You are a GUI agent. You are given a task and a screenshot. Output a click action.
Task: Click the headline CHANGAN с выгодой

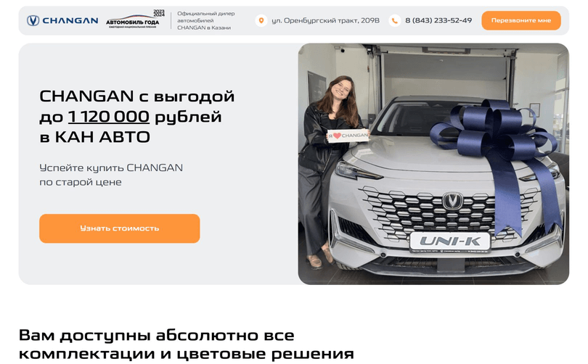(x=137, y=96)
